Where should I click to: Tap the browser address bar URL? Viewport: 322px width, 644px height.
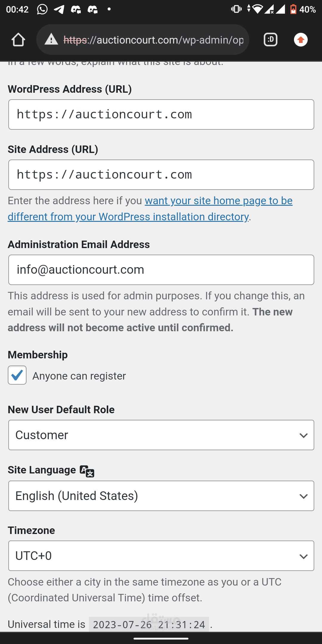pos(154,40)
